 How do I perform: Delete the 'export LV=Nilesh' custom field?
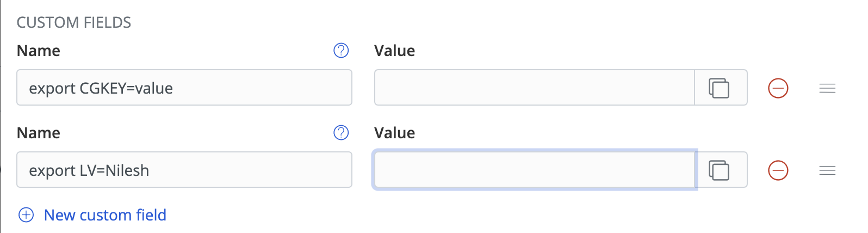[x=778, y=170]
